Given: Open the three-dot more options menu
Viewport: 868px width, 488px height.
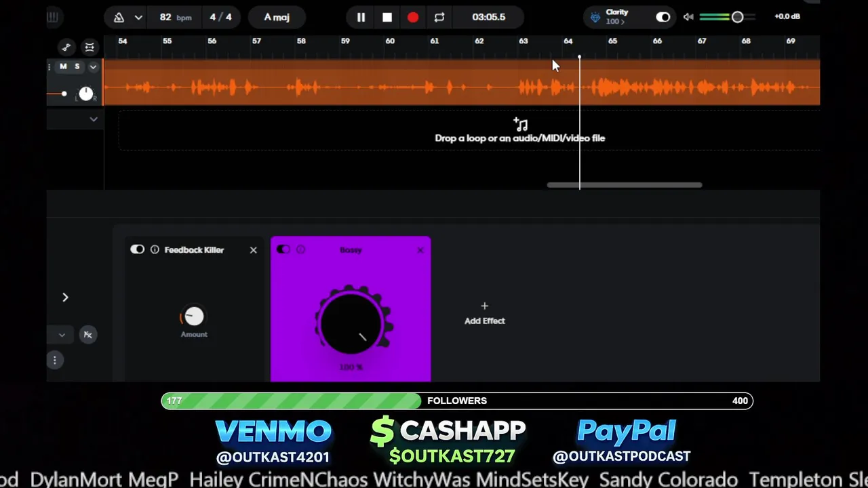Looking at the screenshot, I should click(55, 360).
